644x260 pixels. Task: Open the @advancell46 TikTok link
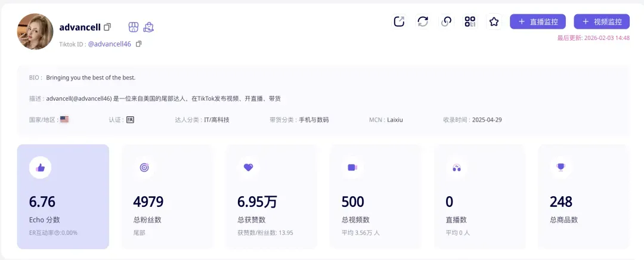pos(110,44)
